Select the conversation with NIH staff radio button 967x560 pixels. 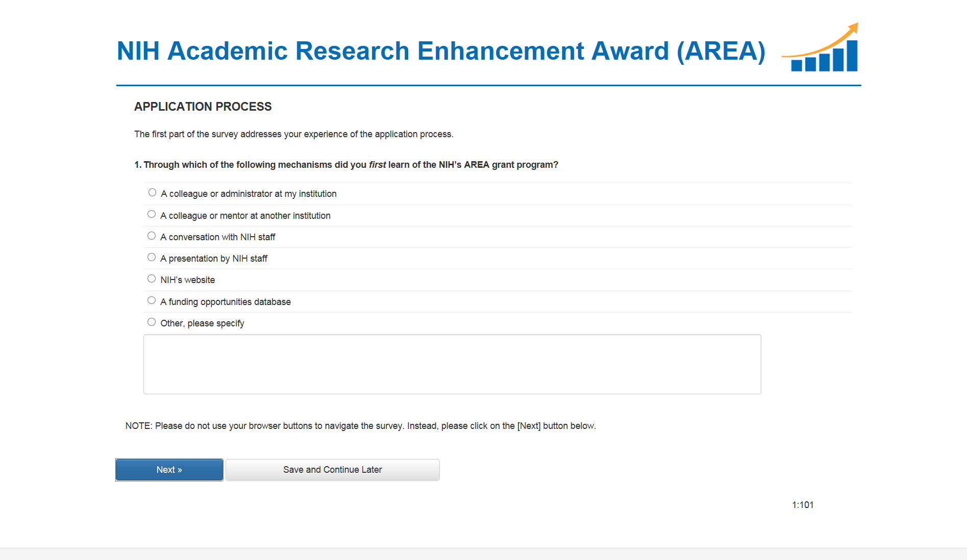pos(152,236)
